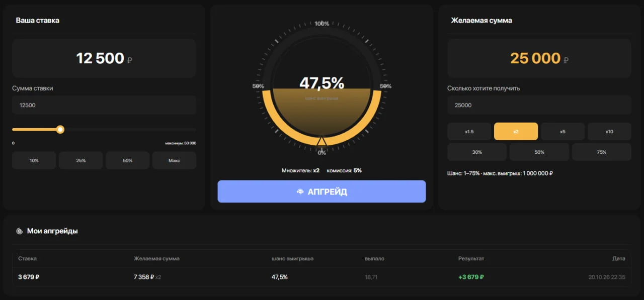
Task: Set bet to 10% preset
Action: pos(34,160)
